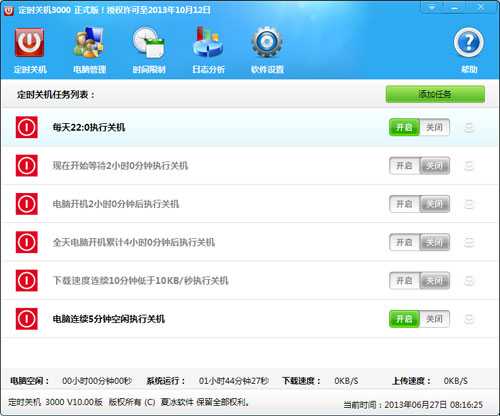This screenshot has width=500, height=416.
Task: Open 时间限制 time limit section
Action: [149, 51]
